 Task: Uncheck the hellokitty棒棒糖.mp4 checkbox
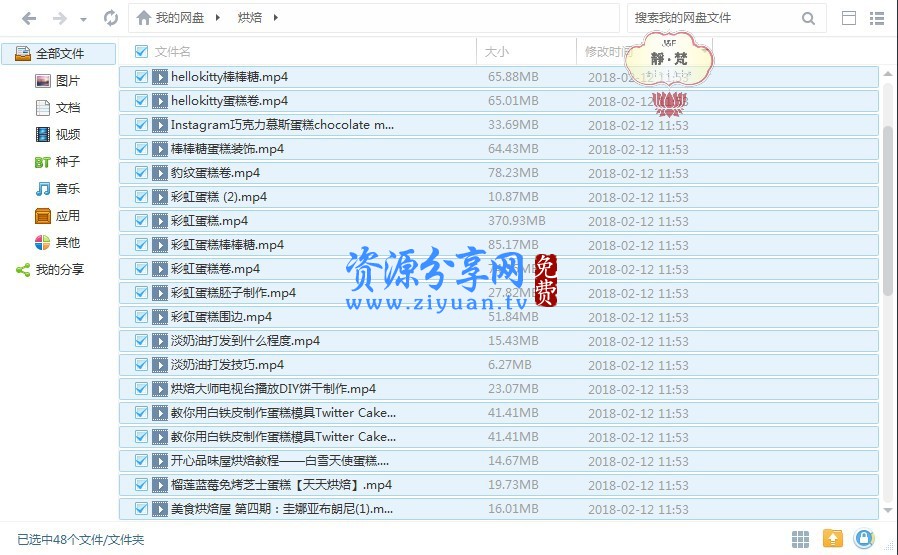click(141, 77)
